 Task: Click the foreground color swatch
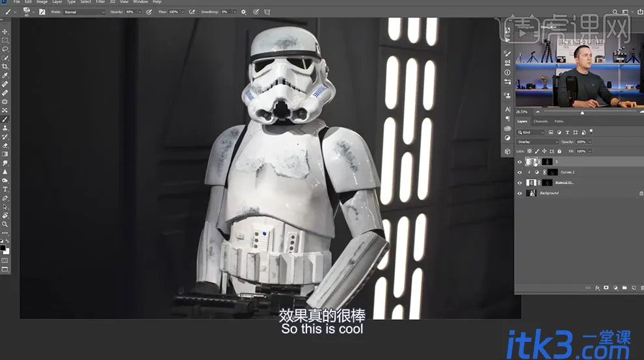click(3, 248)
